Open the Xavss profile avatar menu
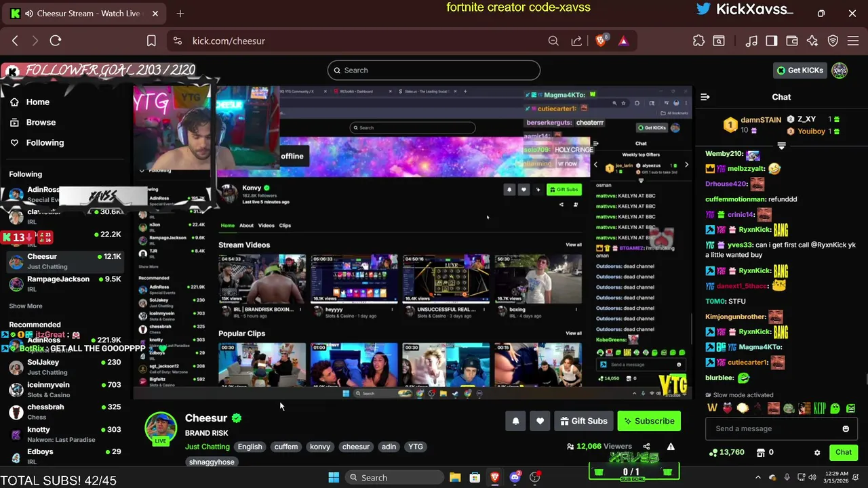Viewport: 868px width, 488px height. click(x=840, y=70)
